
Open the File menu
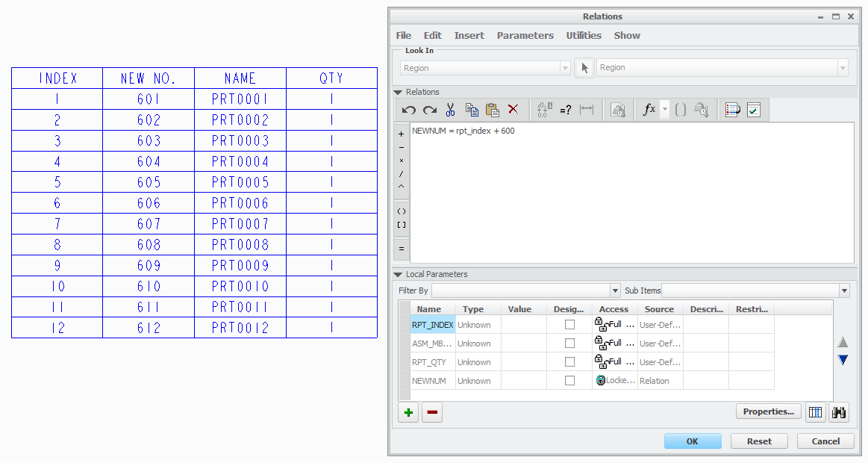point(404,35)
